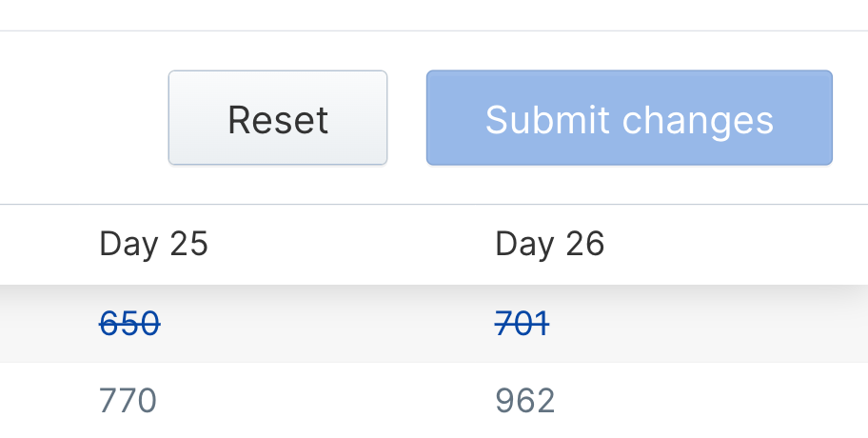
Task: Edit the 770 value under Day 25
Action: (128, 400)
